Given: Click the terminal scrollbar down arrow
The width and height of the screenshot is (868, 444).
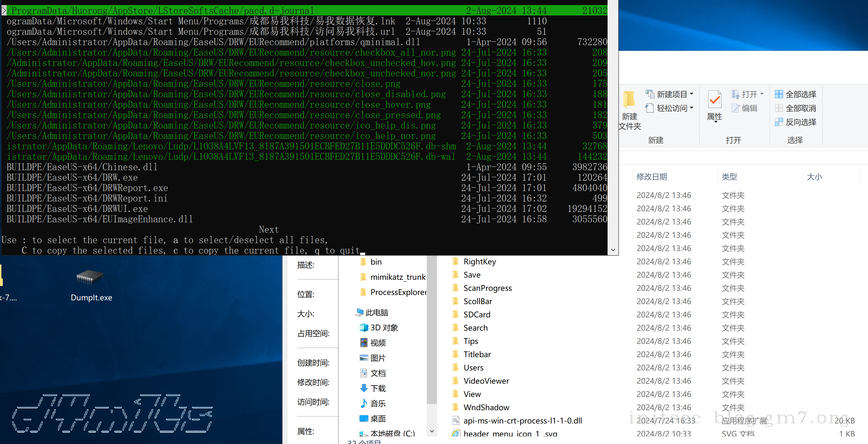Looking at the screenshot, I should (x=613, y=250).
